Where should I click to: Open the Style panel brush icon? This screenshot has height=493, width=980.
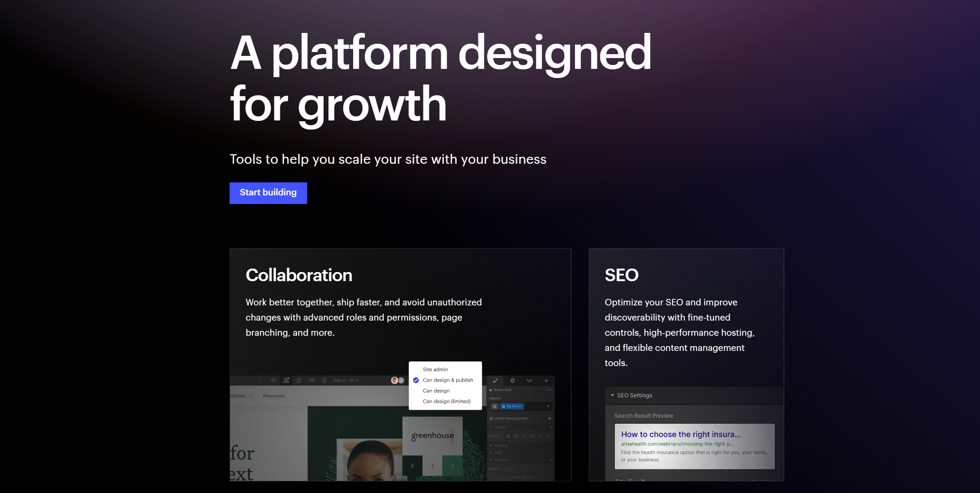(495, 381)
